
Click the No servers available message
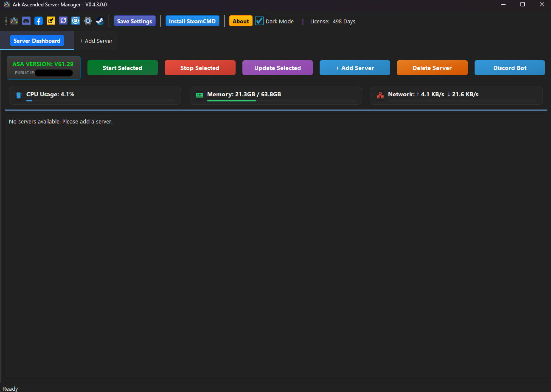tap(61, 121)
